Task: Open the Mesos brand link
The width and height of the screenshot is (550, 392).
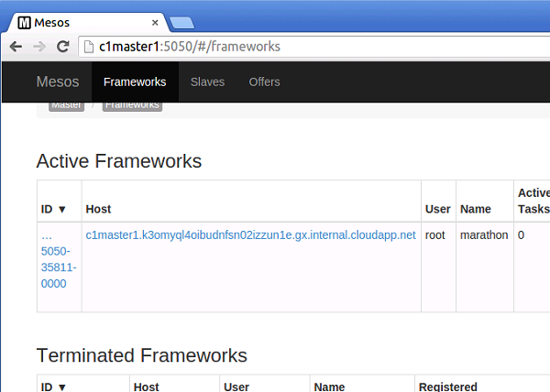Action: point(58,82)
